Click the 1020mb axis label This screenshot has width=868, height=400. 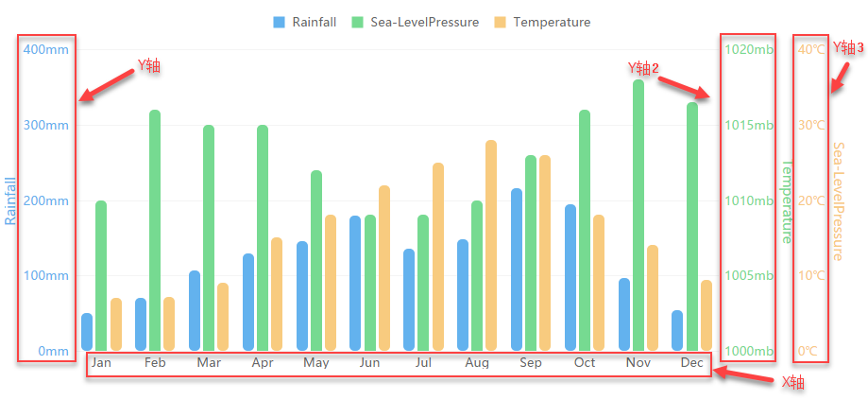tap(748, 49)
